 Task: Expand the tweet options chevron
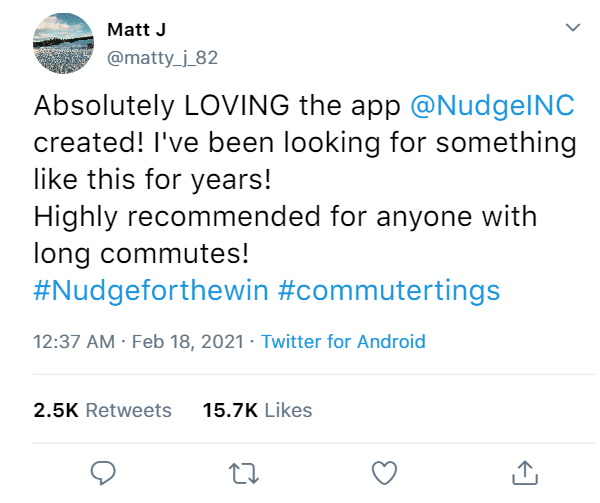573,28
